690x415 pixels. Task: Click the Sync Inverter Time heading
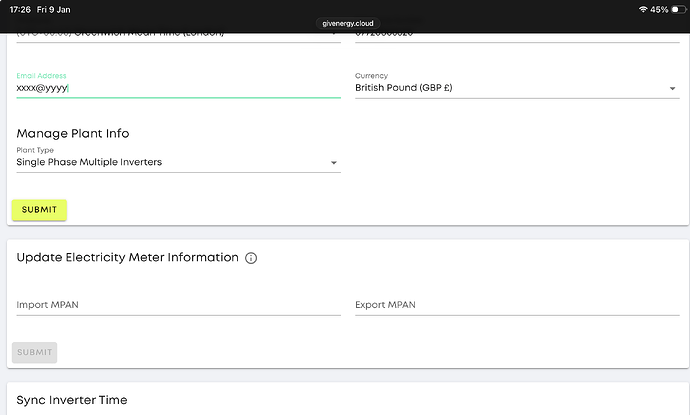72,400
